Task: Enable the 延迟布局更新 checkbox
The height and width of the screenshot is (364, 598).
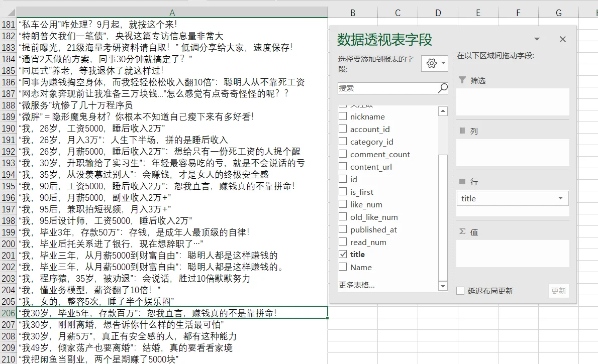Action: pyautogui.click(x=460, y=291)
